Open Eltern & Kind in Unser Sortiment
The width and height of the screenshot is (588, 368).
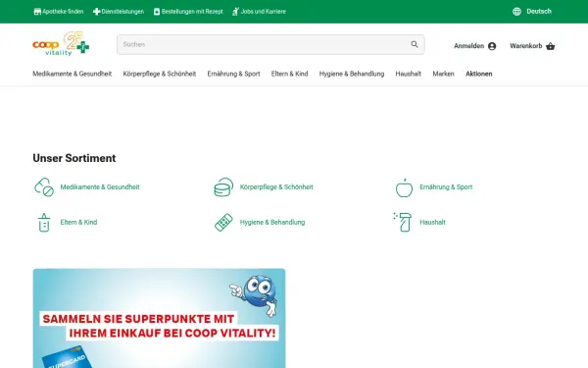[78, 223]
